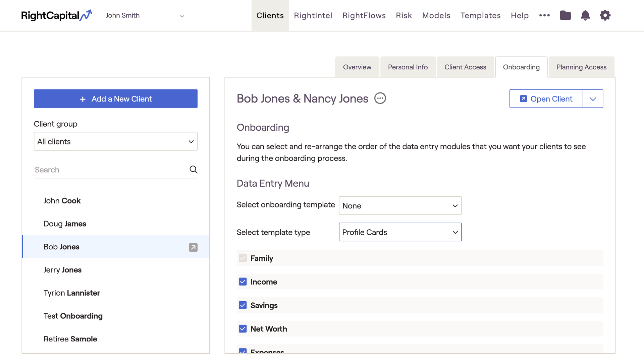
Task: Open the Risk menu
Action: point(404,16)
